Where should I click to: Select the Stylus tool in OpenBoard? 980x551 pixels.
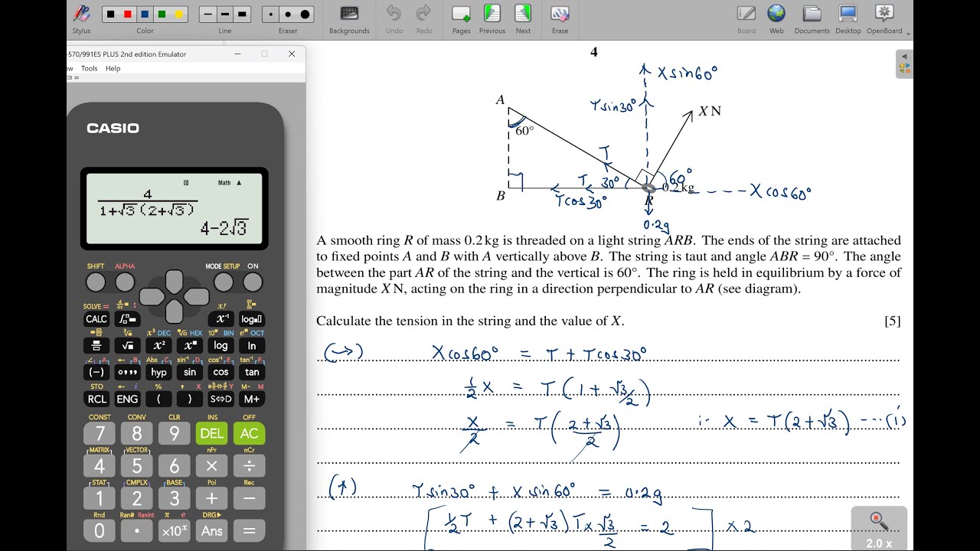pyautogui.click(x=81, y=18)
